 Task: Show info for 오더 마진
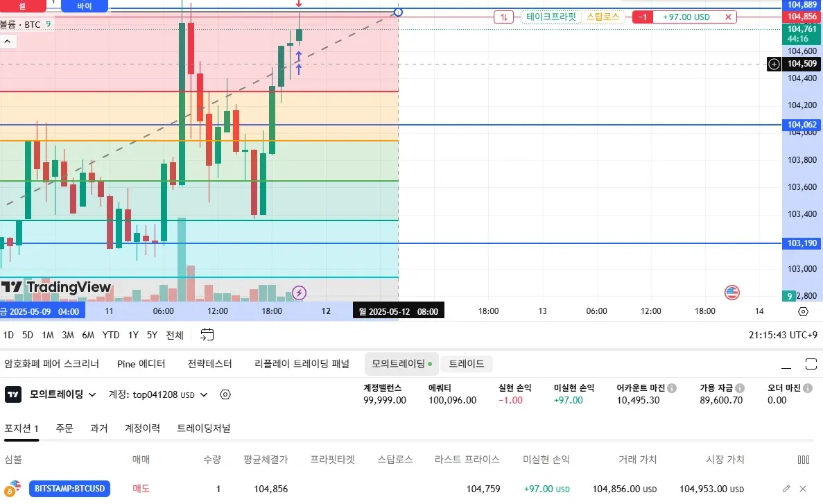808,388
